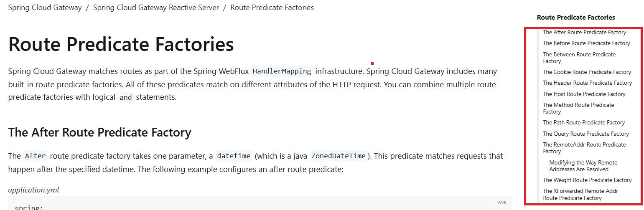Click The After Route Predicate Factory section heading

click(99, 132)
